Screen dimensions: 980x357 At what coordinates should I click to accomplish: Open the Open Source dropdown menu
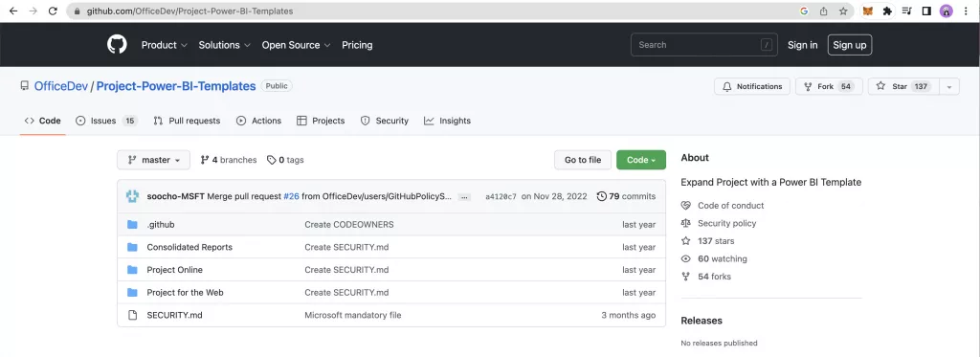[x=297, y=45]
